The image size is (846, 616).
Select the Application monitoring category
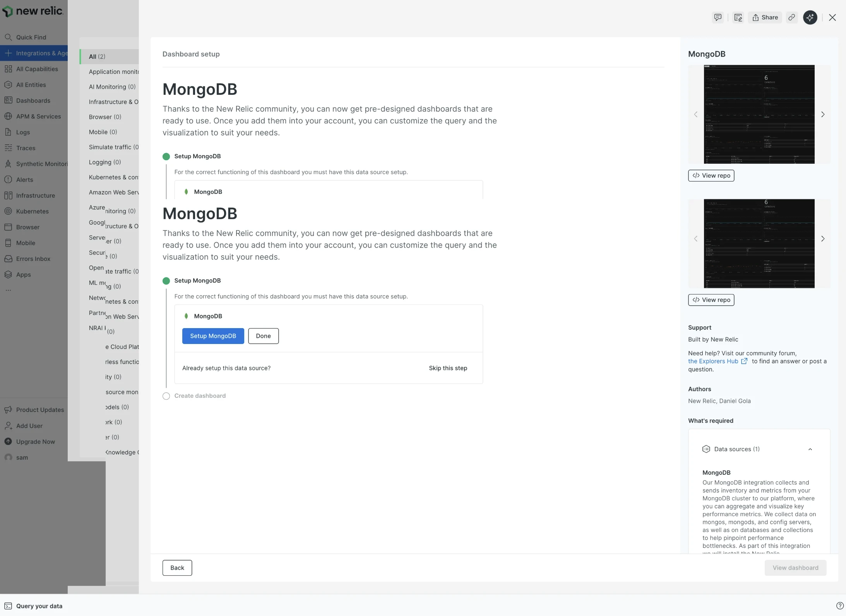pos(114,72)
